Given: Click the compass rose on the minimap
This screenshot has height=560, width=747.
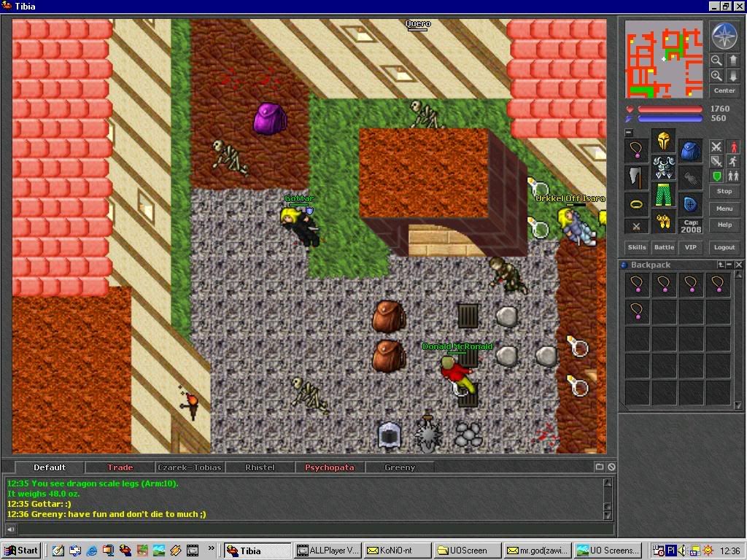Looking at the screenshot, I should pyautogui.click(x=724, y=36).
